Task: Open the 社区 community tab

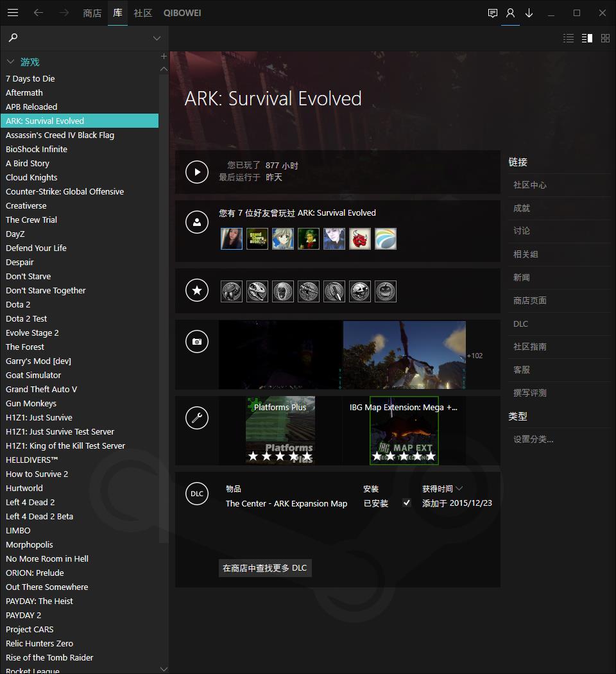Action: (x=143, y=13)
